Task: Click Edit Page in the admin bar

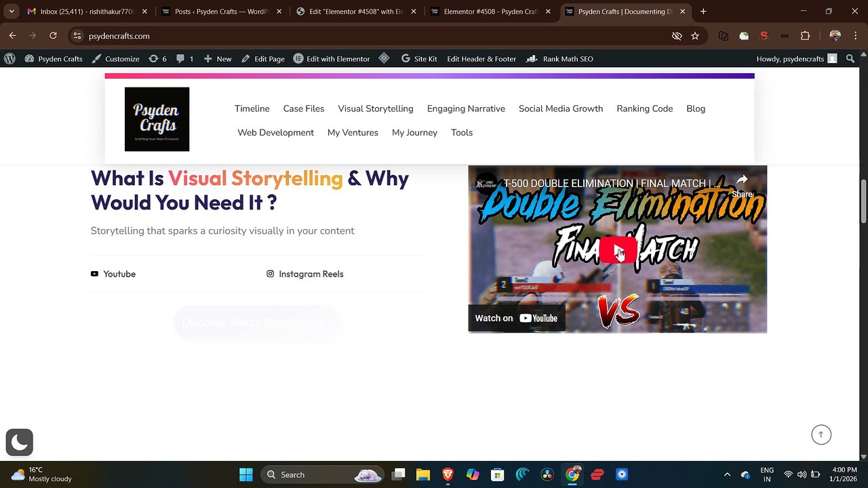Action: 262,59
